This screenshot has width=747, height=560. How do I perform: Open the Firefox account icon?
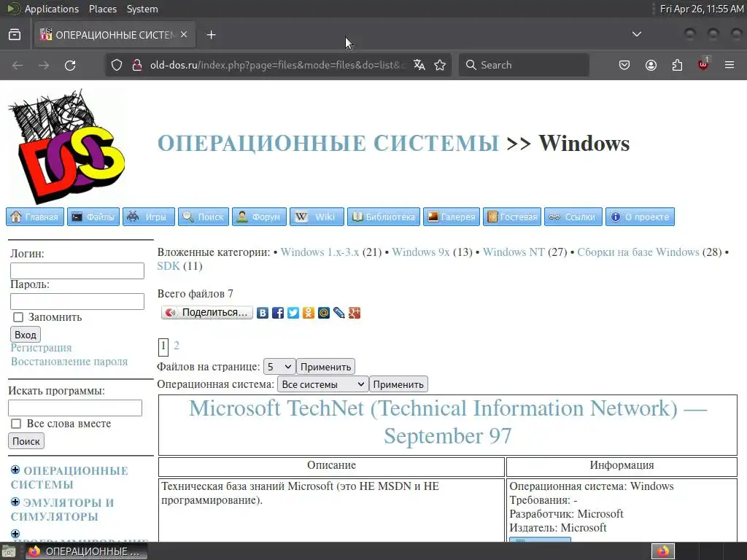651,65
